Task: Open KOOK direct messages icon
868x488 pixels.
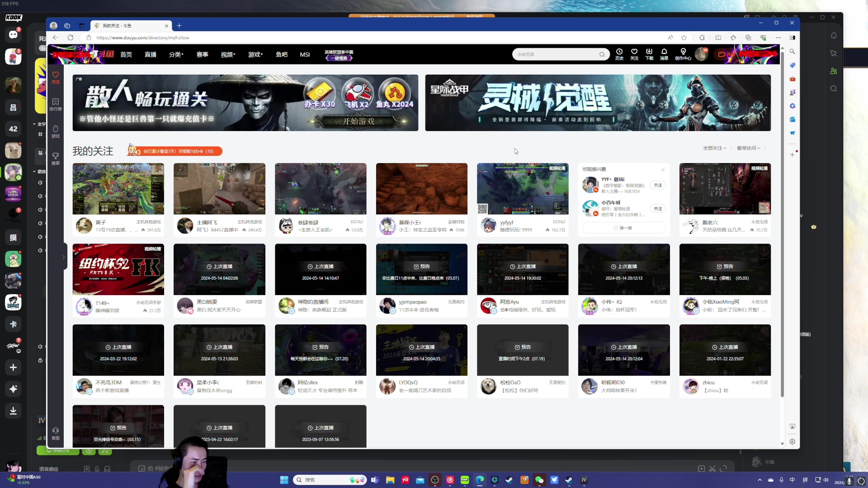Action: [13, 35]
